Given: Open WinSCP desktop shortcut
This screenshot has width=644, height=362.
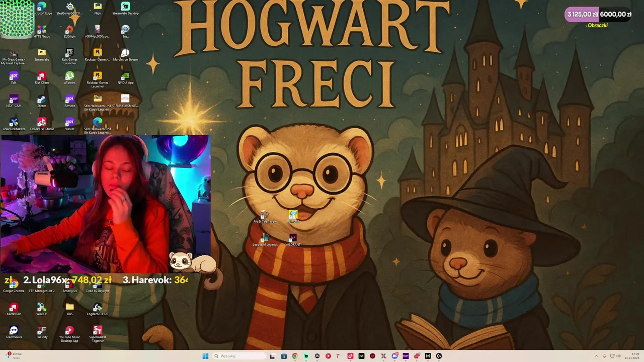Looking at the screenshot, I should point(42,309).
